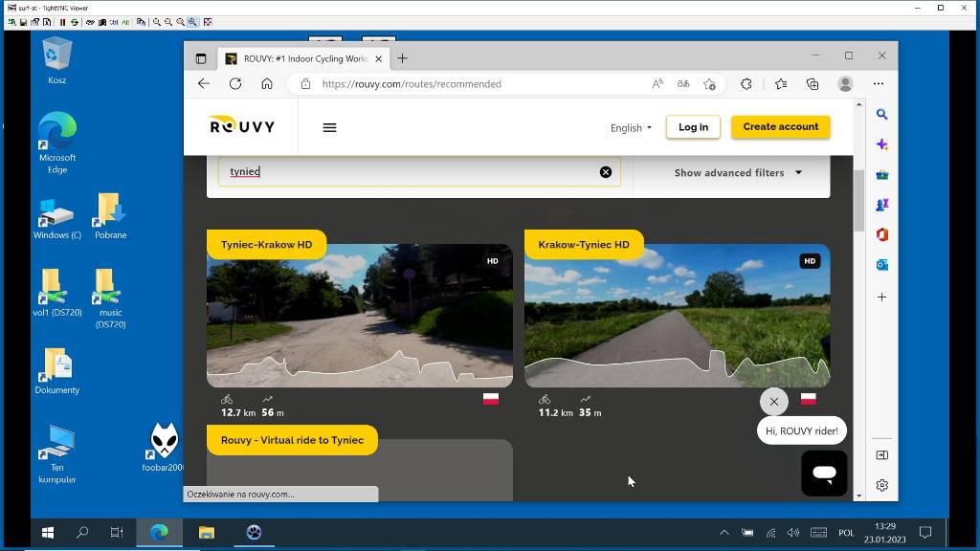Expand Show advanced filters

point(737,173)
